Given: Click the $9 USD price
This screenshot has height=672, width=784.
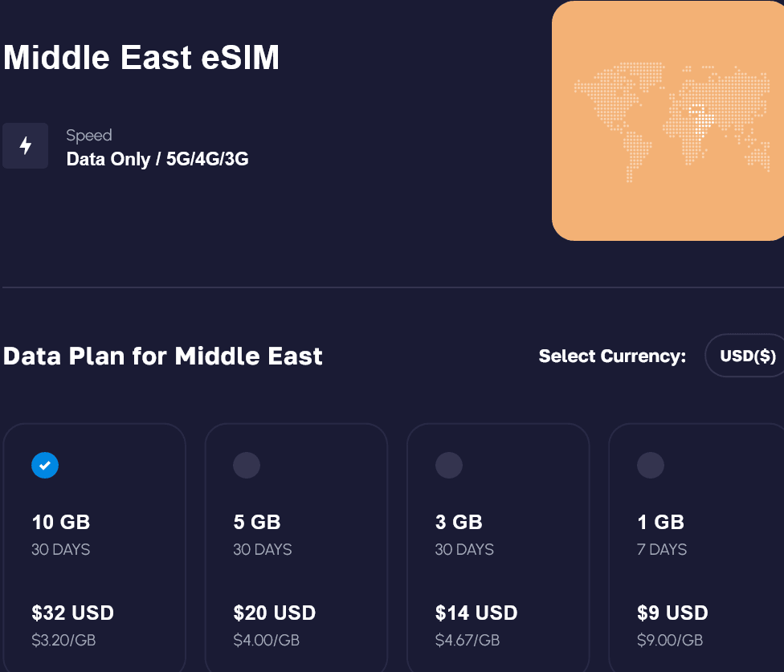Looking at the screenshot, I should 673,613.
